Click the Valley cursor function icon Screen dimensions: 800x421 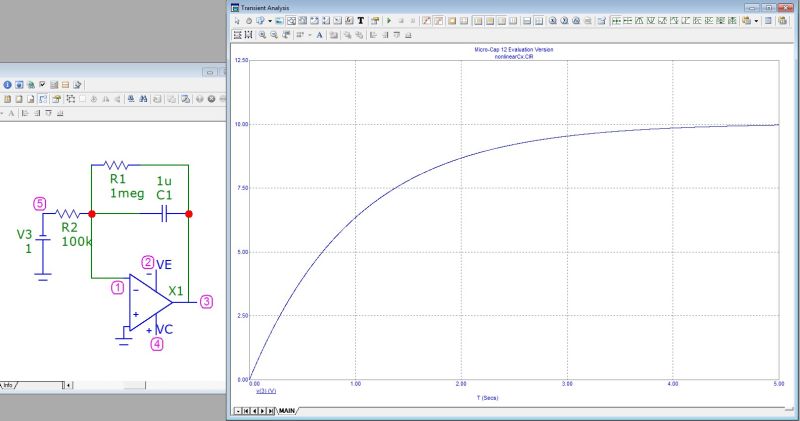(651, 21)
